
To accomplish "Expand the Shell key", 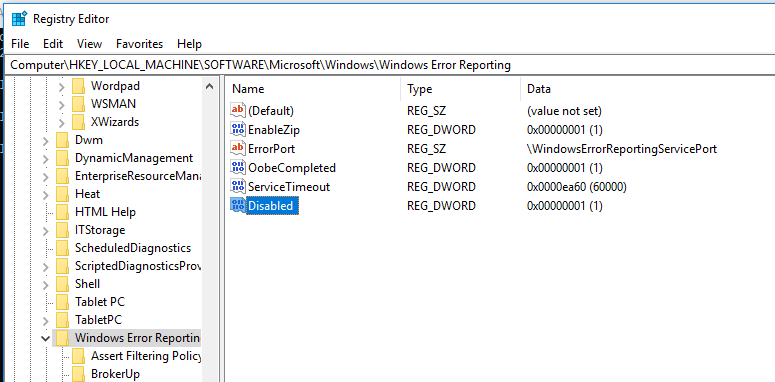I will (x=45, y=285).
